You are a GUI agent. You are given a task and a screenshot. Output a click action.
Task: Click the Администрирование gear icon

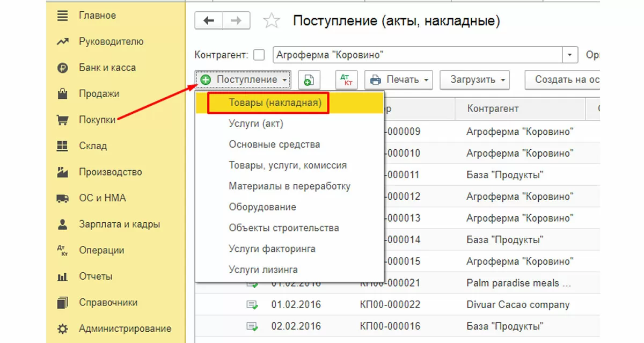(x=63, y=329)
